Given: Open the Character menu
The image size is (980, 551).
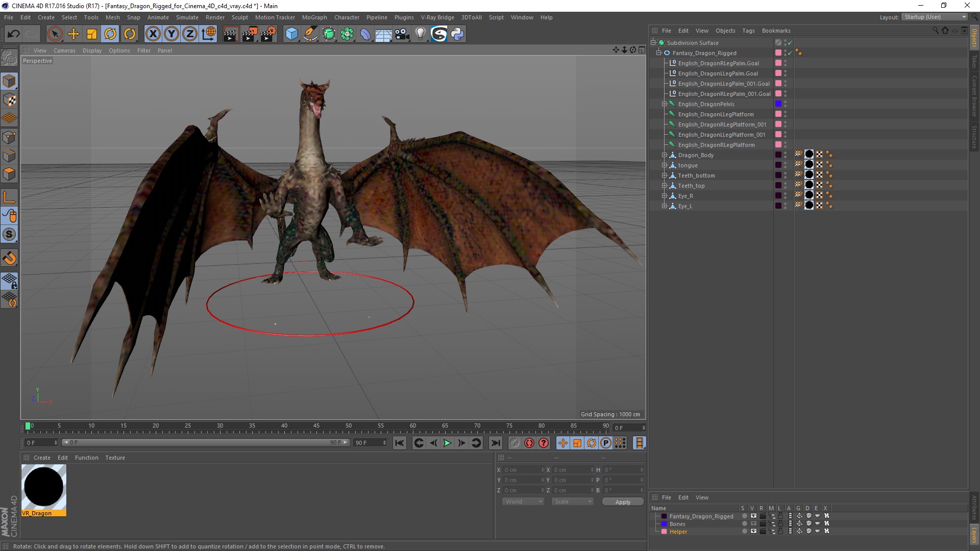Looking at the screenshot, I should tap(347, 17).
